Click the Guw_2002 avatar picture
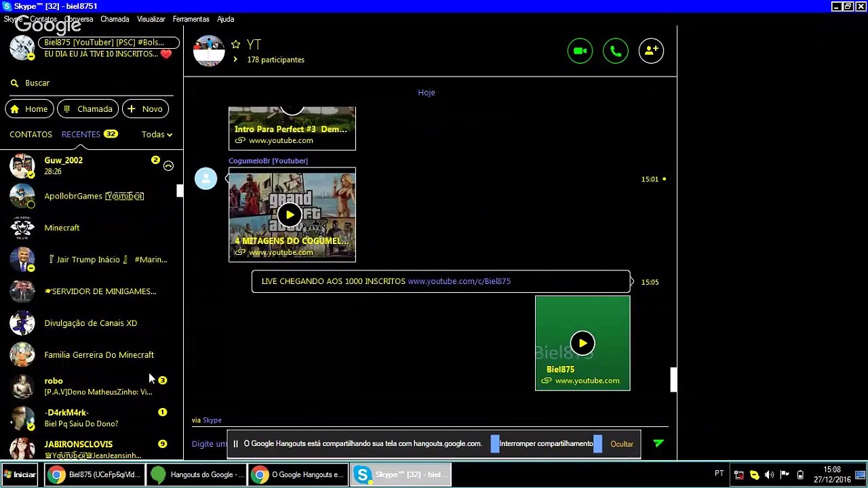 pyautogui.click(x=22, y=165)
